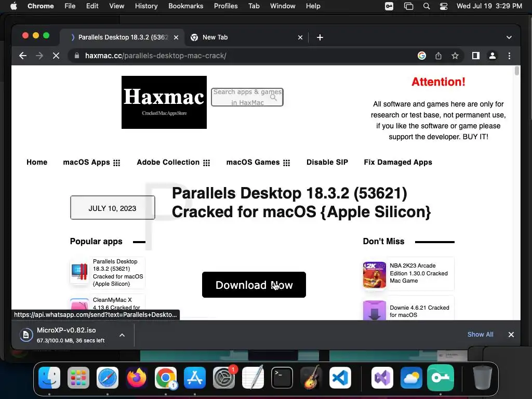This screenshot has height=399, width=532.
Task: Share this page via share icon
Action: (x=438, y=56)
